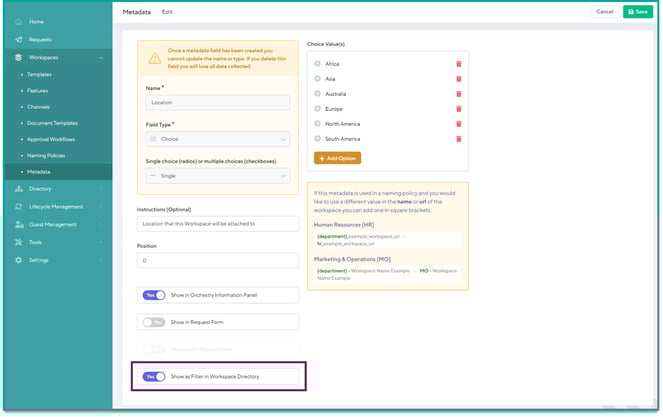Screen dimensions: 663x417
Task: Click the Tools icon in sidebar
Action: click(18, 242)
